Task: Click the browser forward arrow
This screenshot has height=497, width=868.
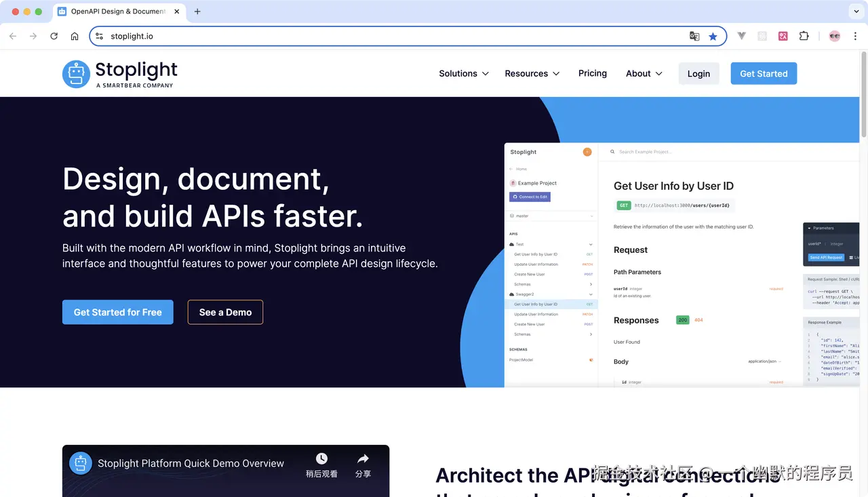Action: tap(33, 36)
